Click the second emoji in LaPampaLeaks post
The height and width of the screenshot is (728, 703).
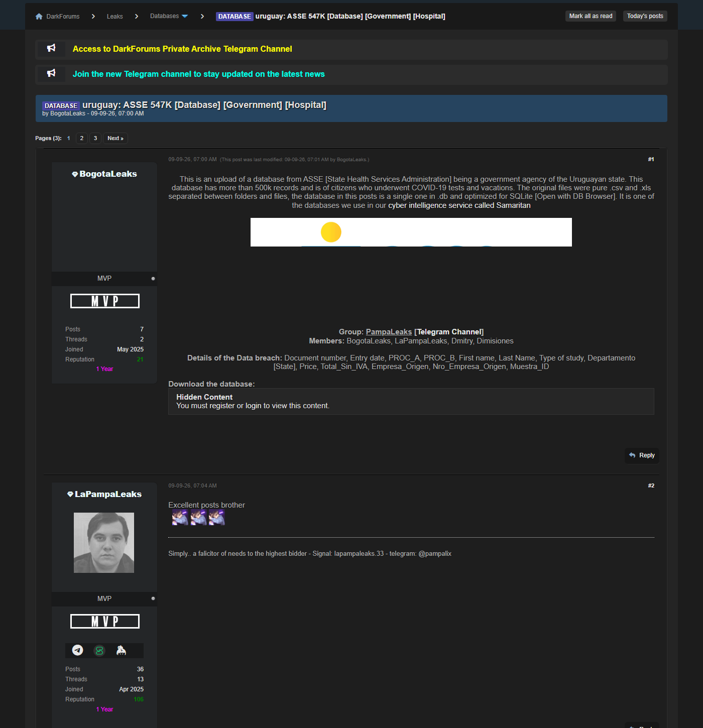click(x=198, y=517)
